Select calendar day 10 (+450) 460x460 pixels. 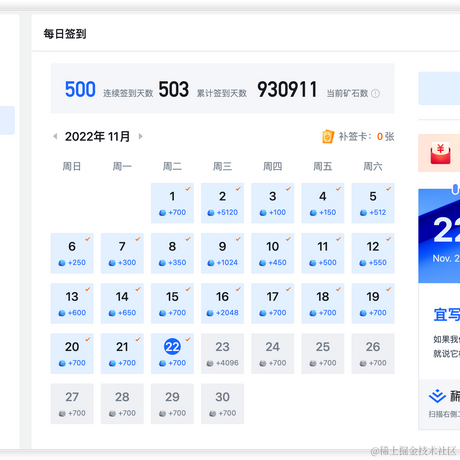(x=273, y=253)
